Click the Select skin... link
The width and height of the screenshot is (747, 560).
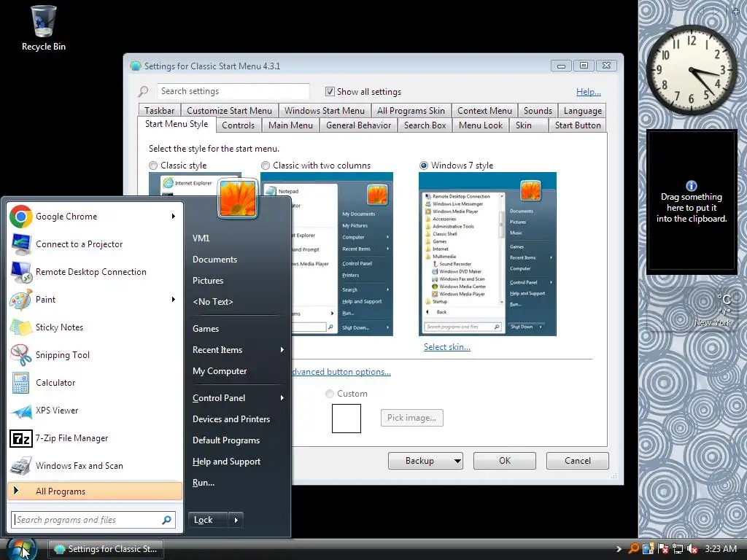coord(447,347)
